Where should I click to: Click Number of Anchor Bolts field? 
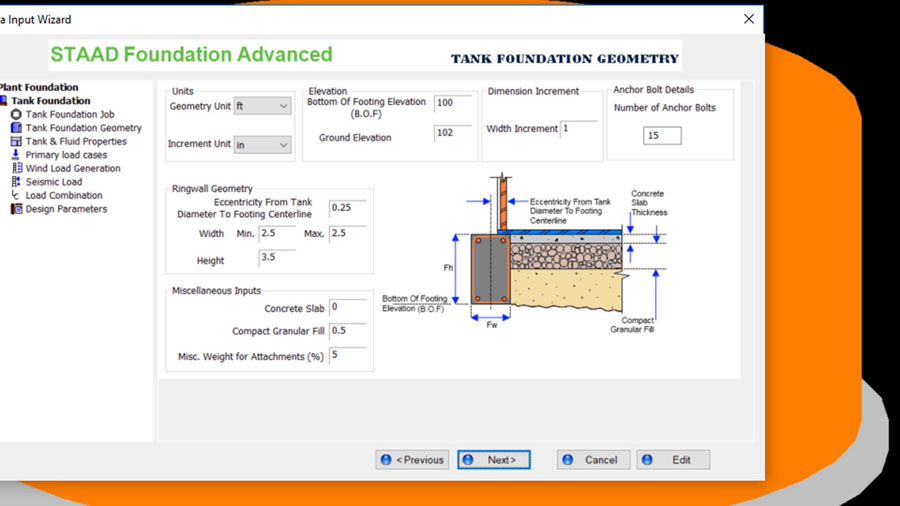point(662,136)
